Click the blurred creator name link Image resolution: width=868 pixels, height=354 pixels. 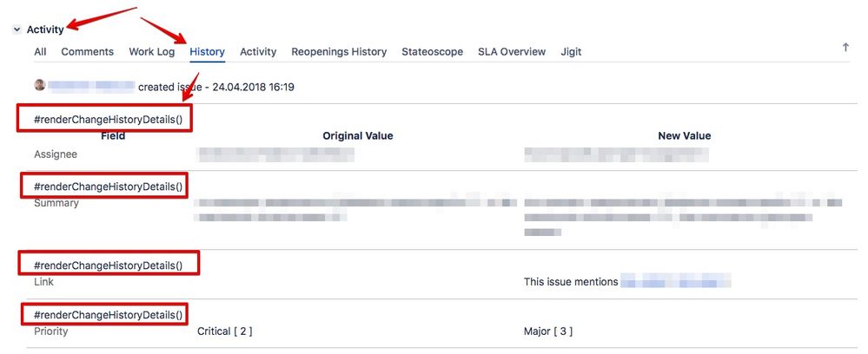91,86
